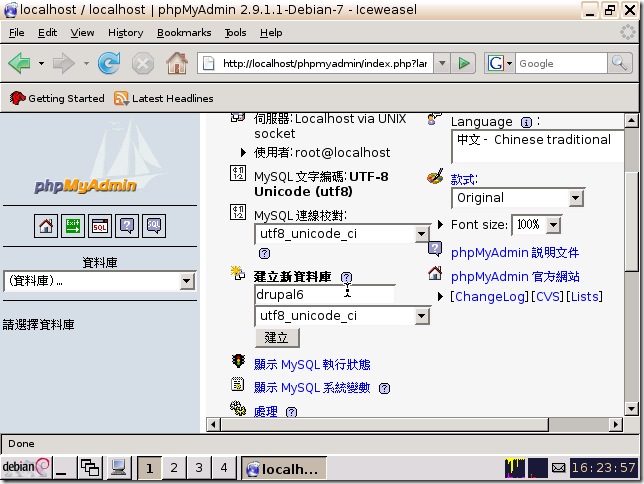
Task: Open the 處理 processes link
Action: pos(266,411)
